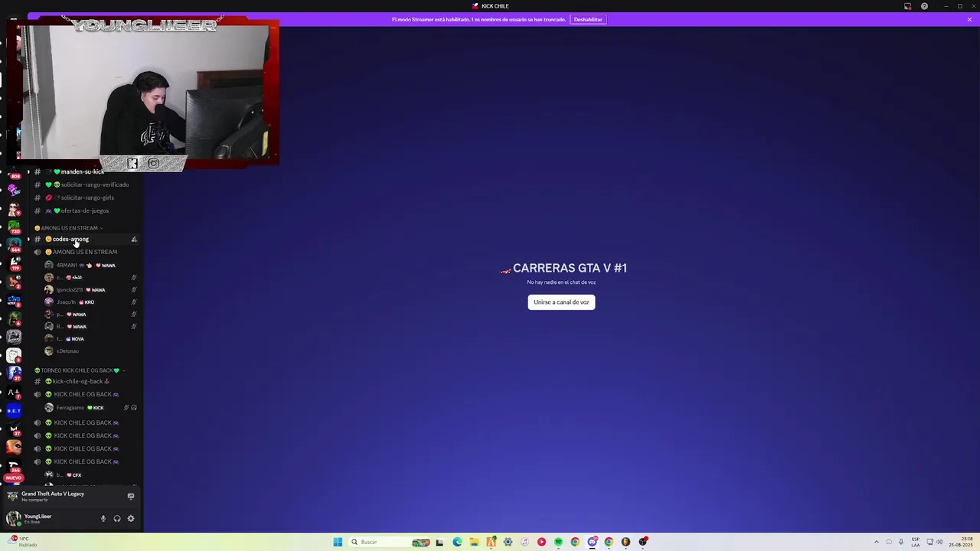
Task: Click the invite icon beside codes-among
Action: pyautogui.click(x=134, y=240)
